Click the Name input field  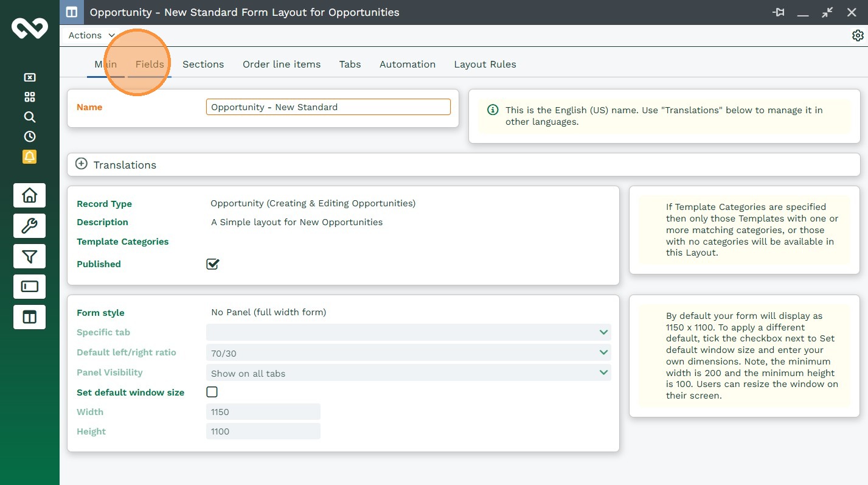328,107
